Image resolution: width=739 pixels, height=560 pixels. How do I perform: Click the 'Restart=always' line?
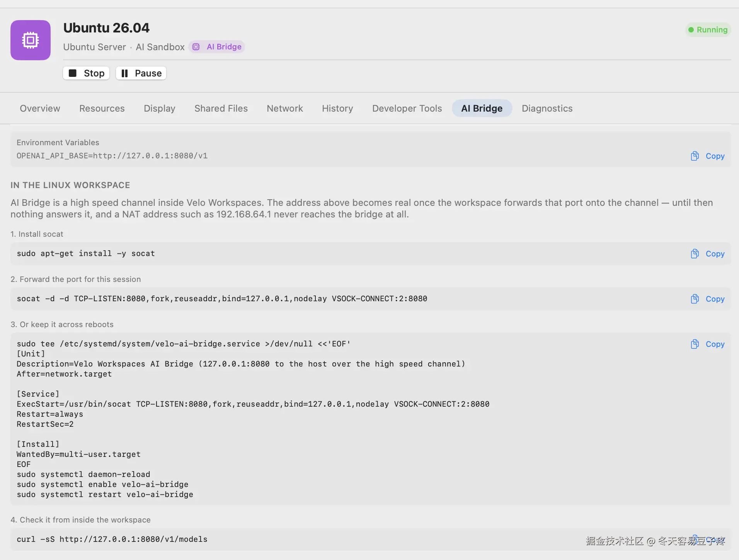point(50,414)
